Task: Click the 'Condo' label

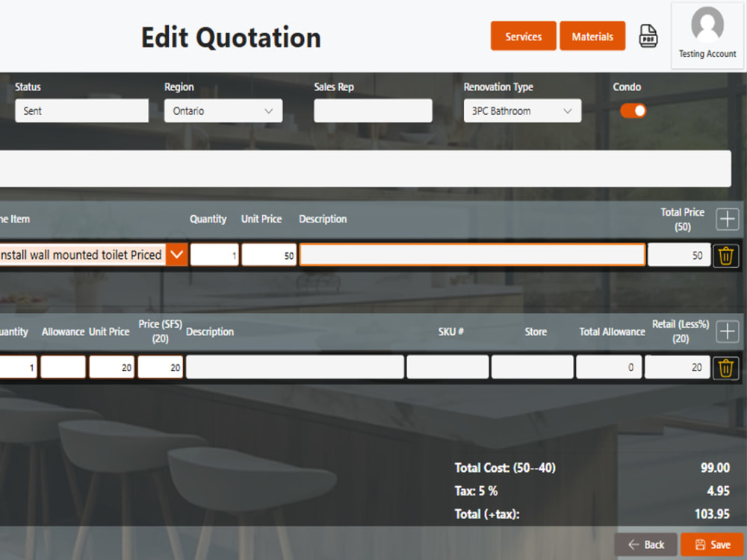Action: pyautogui.click(x=627, y=87)
